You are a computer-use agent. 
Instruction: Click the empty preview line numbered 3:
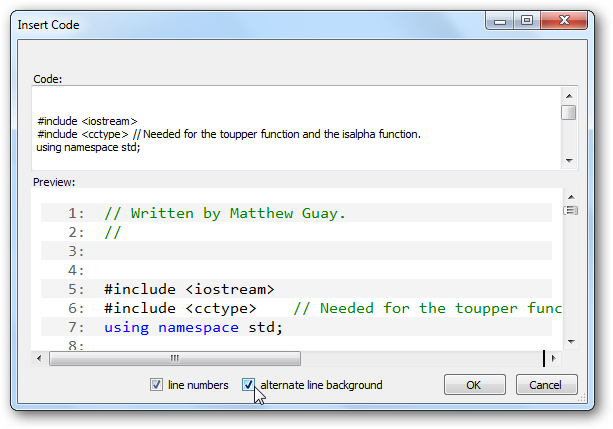pos(296,251)
